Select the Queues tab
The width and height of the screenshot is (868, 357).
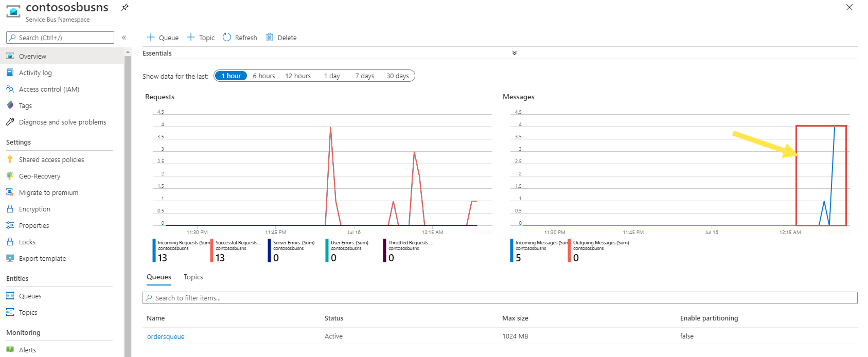point(158,277)
